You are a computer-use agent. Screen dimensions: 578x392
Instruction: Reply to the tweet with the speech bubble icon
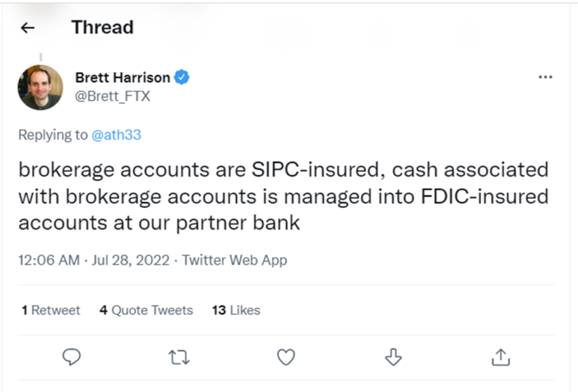click(x=71, y=357)
